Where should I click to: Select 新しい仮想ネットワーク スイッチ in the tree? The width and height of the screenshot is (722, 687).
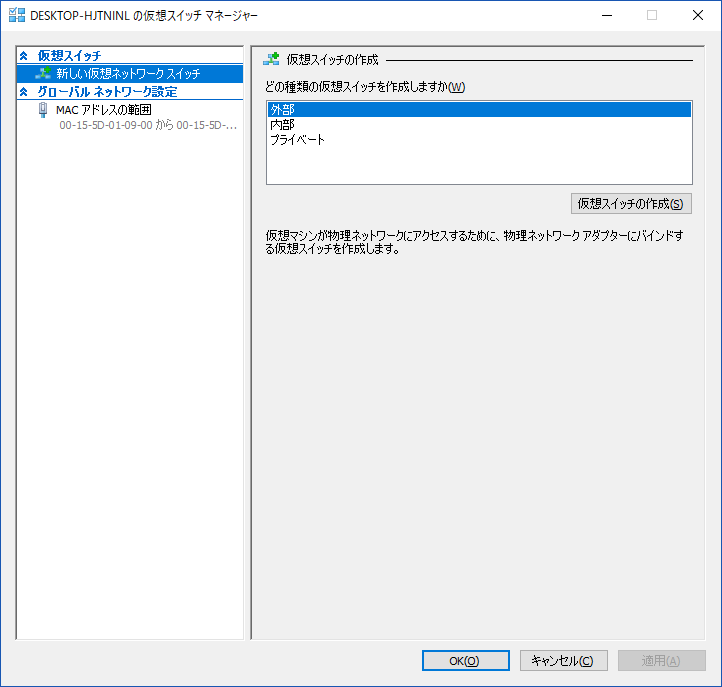130,74
